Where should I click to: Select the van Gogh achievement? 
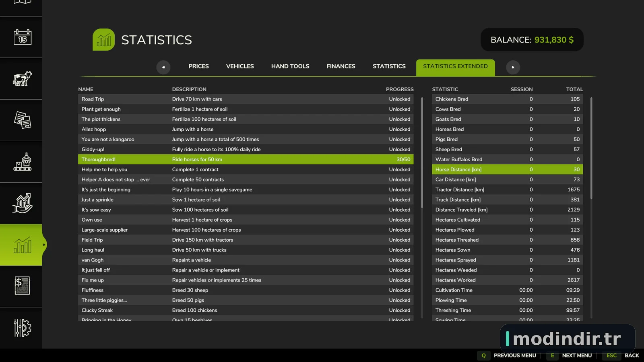pyautogui.click(x=246, y=260)
